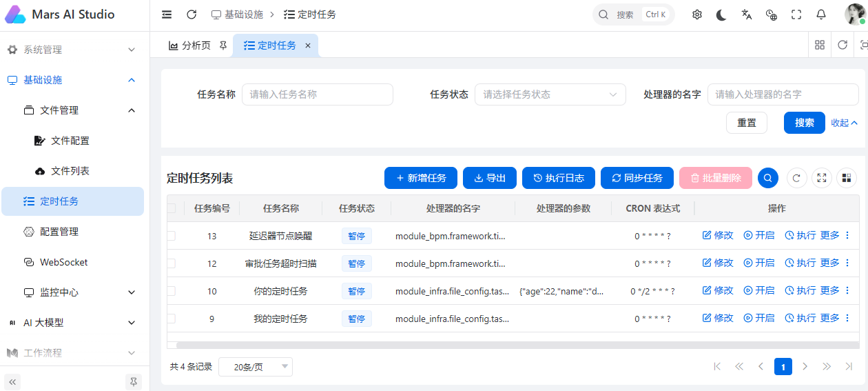
Task: Collapse the search form via 收起
Action: tap(844, 123)
